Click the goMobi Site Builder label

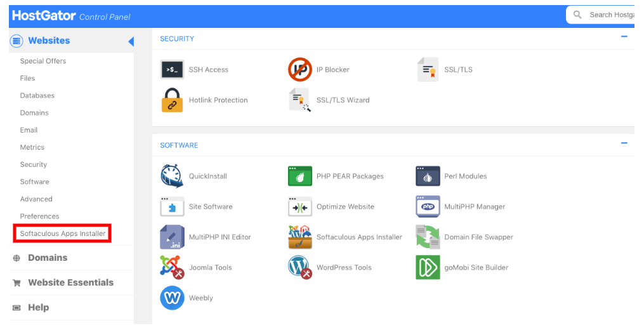coord(476,267)
